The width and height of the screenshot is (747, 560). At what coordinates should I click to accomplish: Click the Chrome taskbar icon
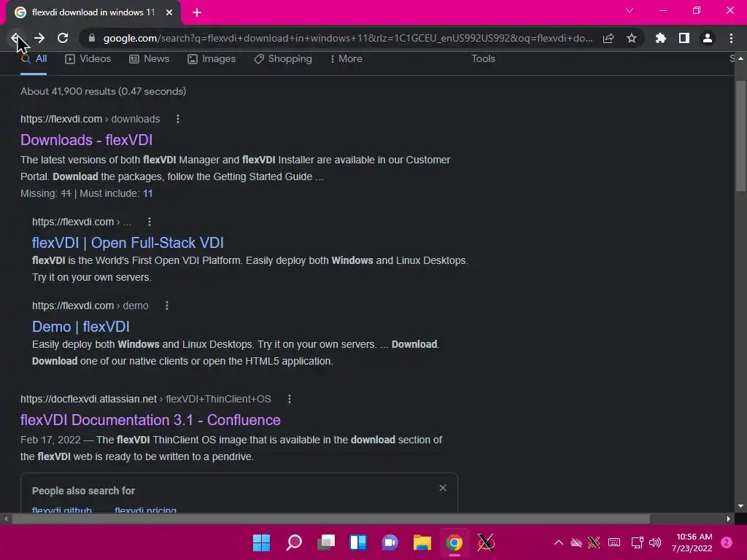tap(454, 542)
